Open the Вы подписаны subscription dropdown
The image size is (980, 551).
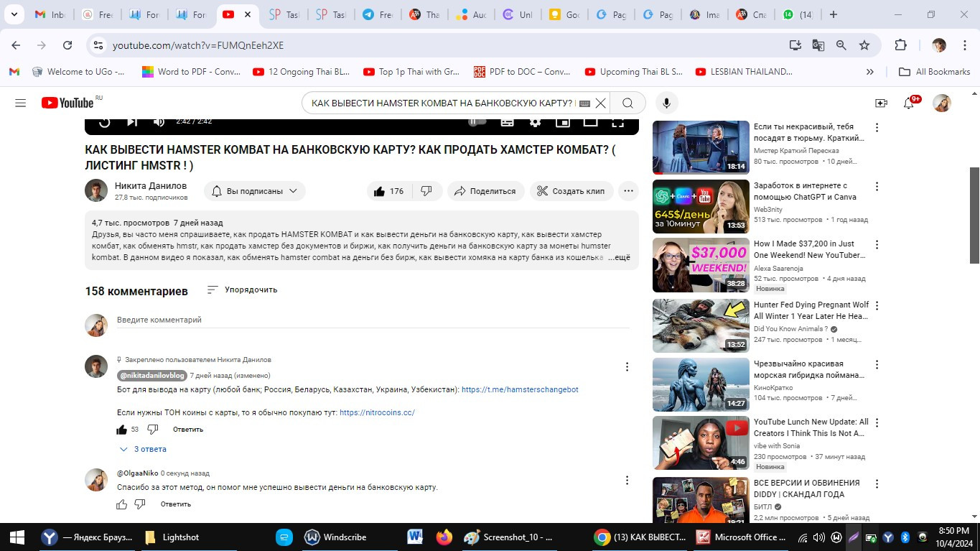(255, 191)
